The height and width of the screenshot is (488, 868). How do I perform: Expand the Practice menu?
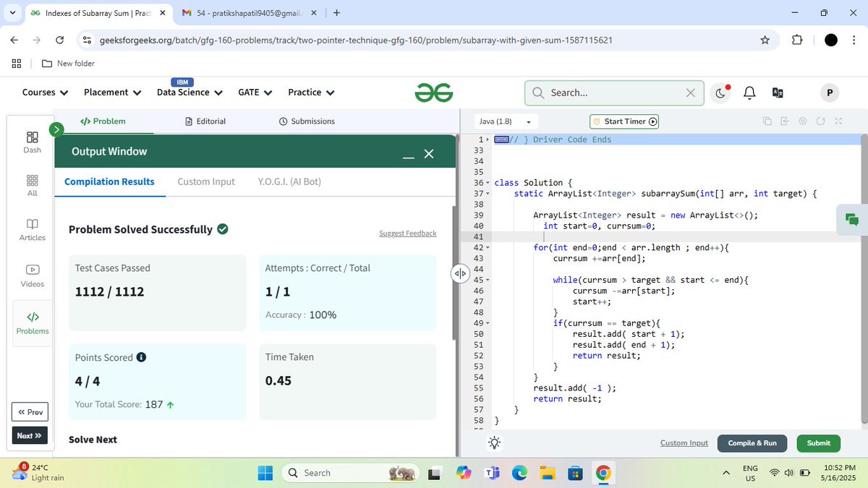click(x=311, y=93)
